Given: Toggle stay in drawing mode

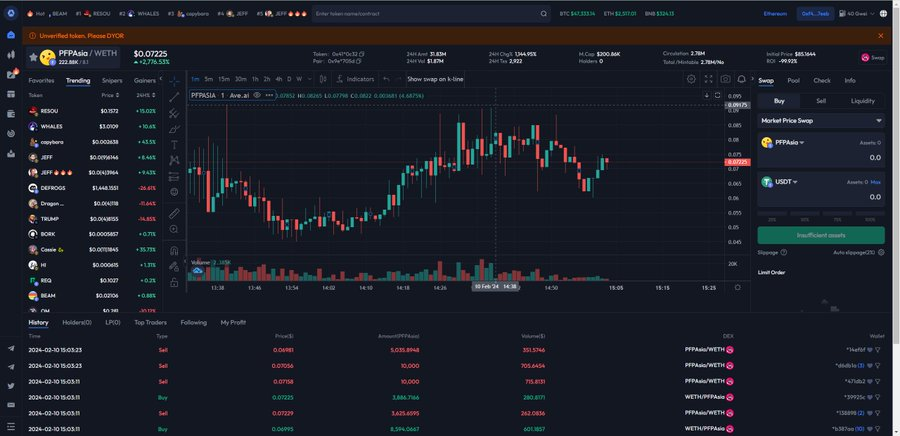Looking at the screenshot, I should tap(174, 266).
